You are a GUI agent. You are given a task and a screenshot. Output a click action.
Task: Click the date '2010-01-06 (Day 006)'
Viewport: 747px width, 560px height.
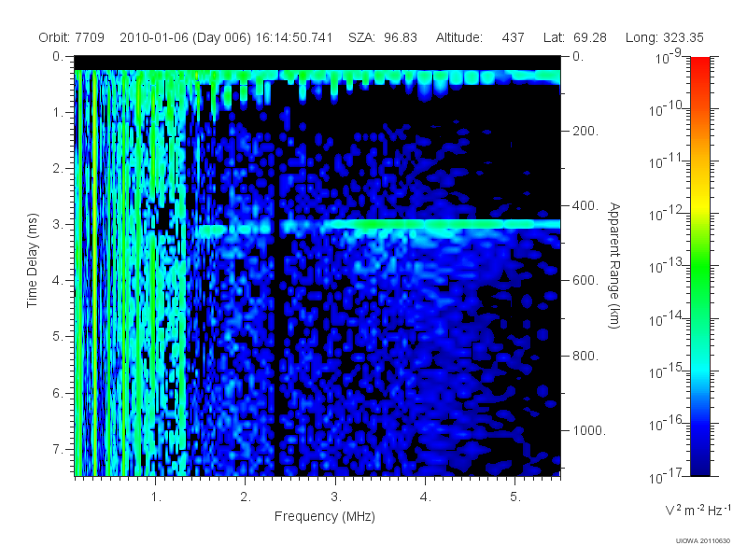click(x=185, y=37)
